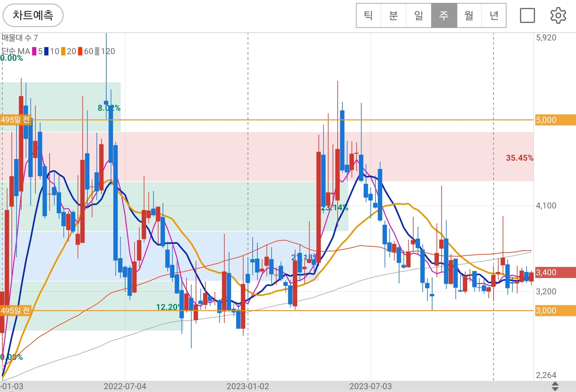The height and width of the screenshot is (392, 576).
Task: Click the gray MA 120 color swatch
Action: click(x=97, y=51)
